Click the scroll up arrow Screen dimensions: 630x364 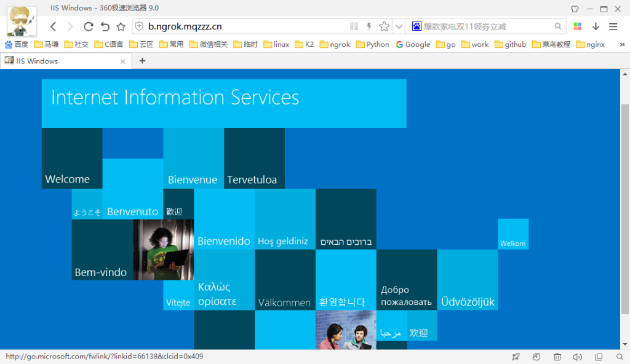tap(625, 74)
